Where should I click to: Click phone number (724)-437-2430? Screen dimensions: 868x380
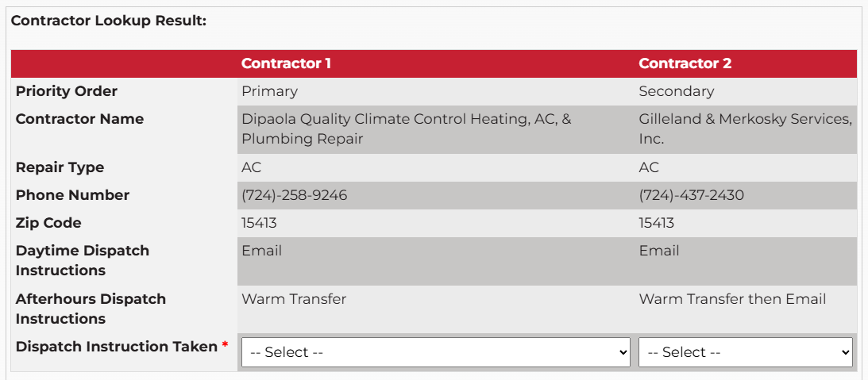(691, 195)
